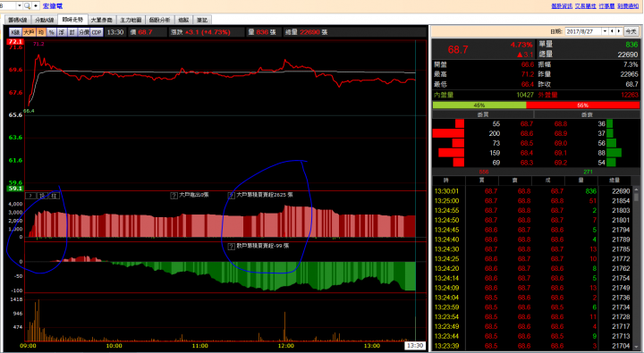
Task: Toggle the K線 chart button
Action: 15,32
